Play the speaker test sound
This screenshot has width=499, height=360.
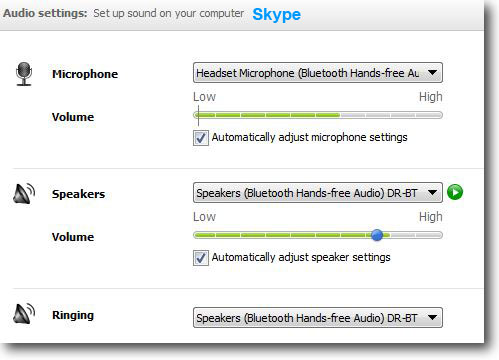pyautogui.click(x=455, y=192)
